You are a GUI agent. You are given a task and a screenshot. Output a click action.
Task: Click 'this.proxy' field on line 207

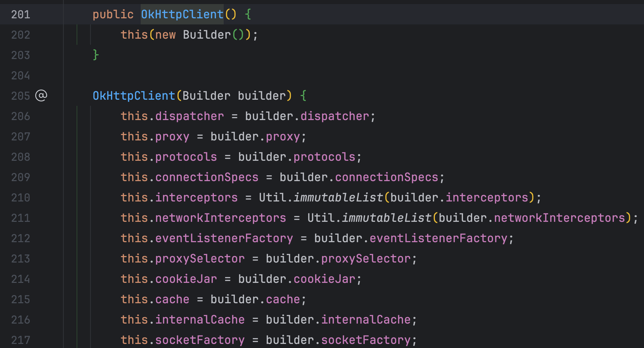coord(155,136)
